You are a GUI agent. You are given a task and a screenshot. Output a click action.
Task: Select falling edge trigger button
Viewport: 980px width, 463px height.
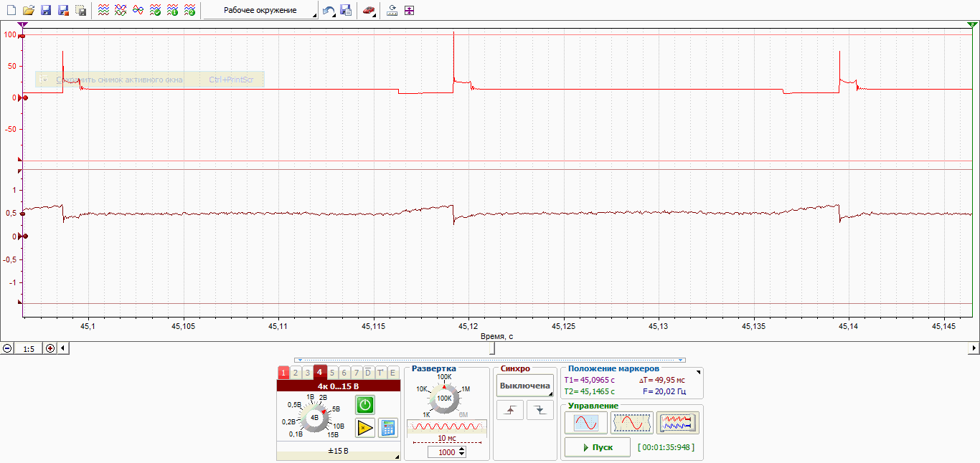click(540, 410)
